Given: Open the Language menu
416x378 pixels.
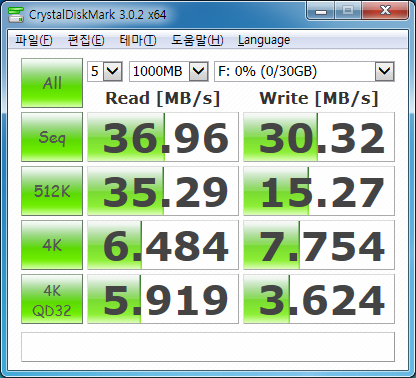Looking at the screenshot, I should point(264,40).
